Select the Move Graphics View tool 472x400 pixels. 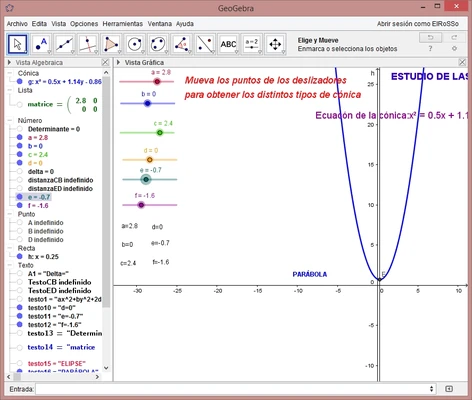click(x=275, y=44)
